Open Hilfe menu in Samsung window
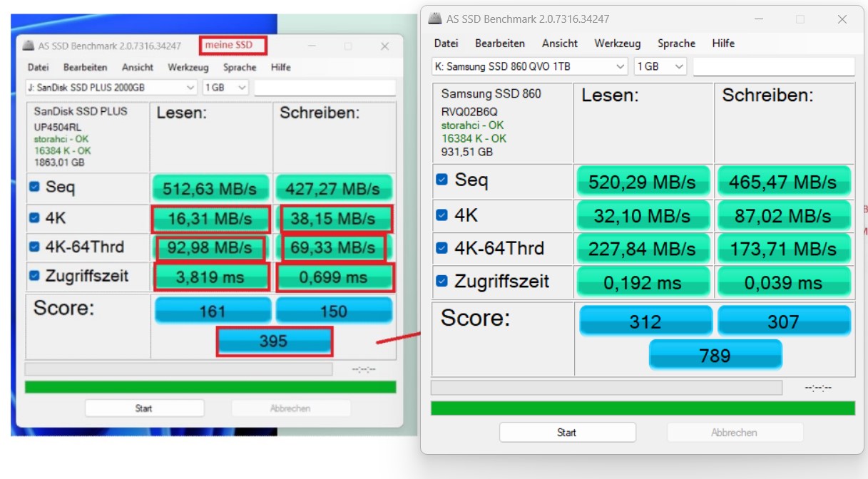The width and height of the screenshot is (868, 479). point(723,43)
